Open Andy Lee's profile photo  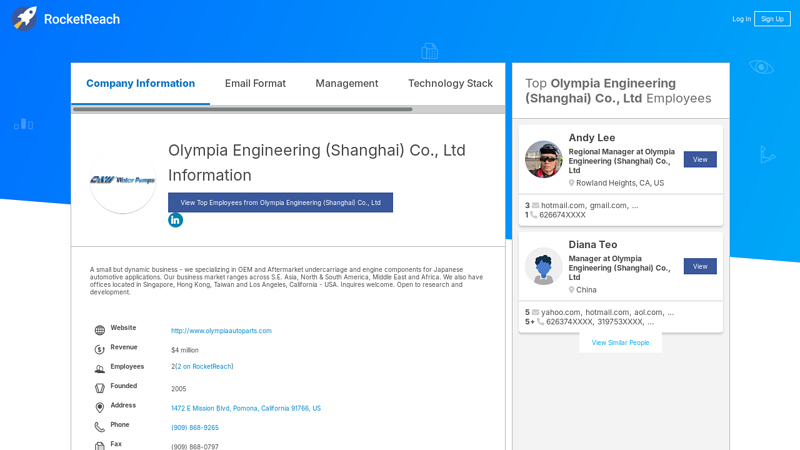point(543,159)
